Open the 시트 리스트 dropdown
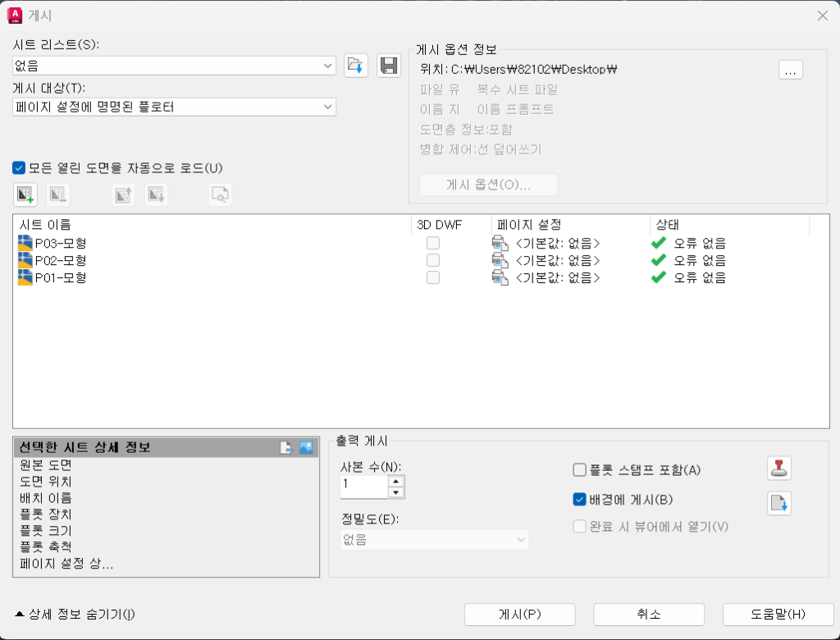The image size is (840, 640). coord(327,65)
